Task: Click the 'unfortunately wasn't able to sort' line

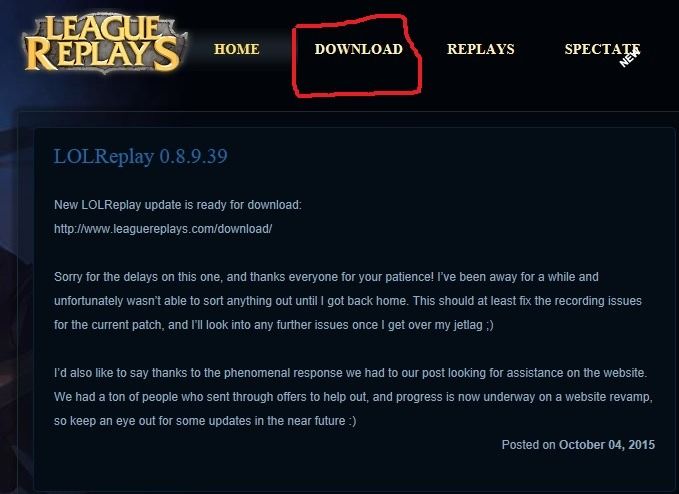Action: pyautogui.click(x=348, y=301)
